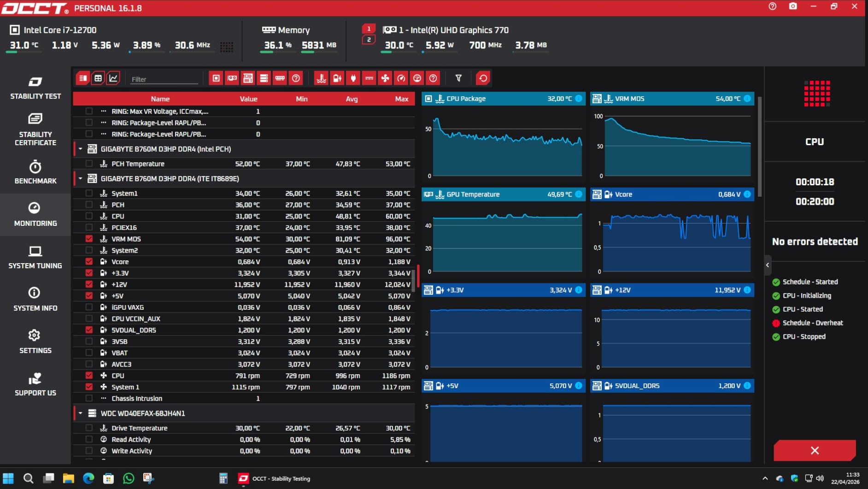Open System Info from the sidebar
Image resolution: width=868 pixels, height=489 pixels.
(x=35, y=300)
